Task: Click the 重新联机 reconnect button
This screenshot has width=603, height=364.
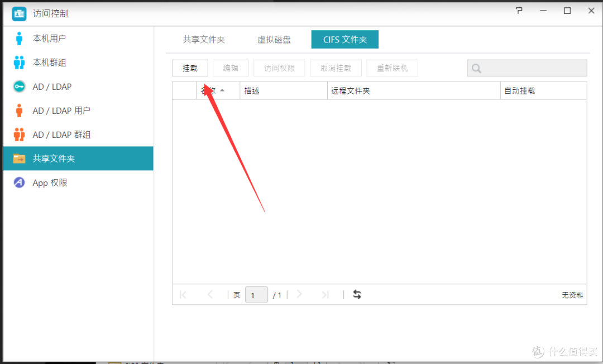Action: pos(392,68)
